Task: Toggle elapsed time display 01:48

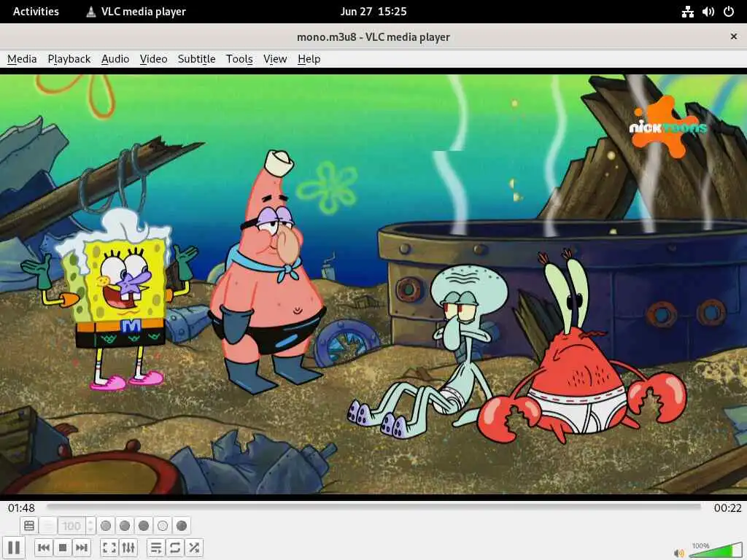Action: [x=21, y=507]
